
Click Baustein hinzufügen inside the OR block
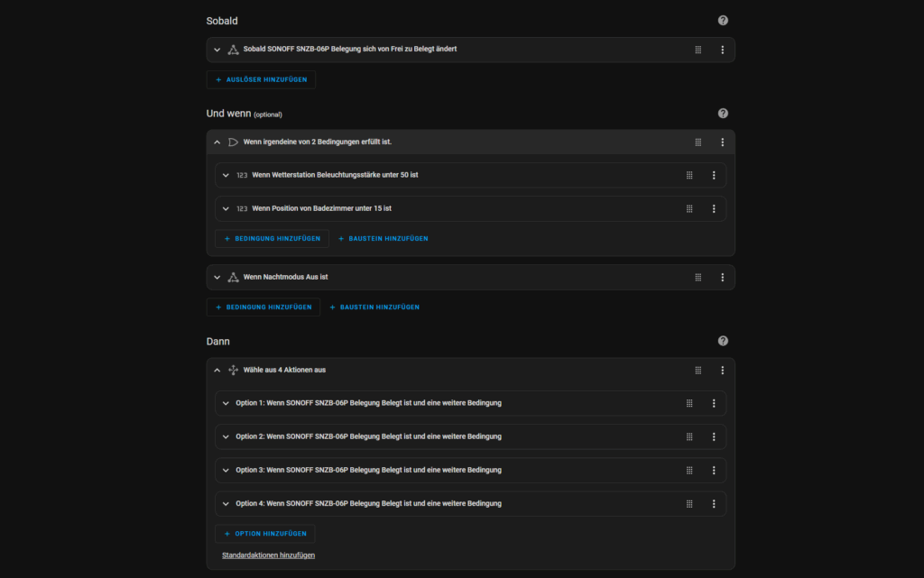pos(383,238)
